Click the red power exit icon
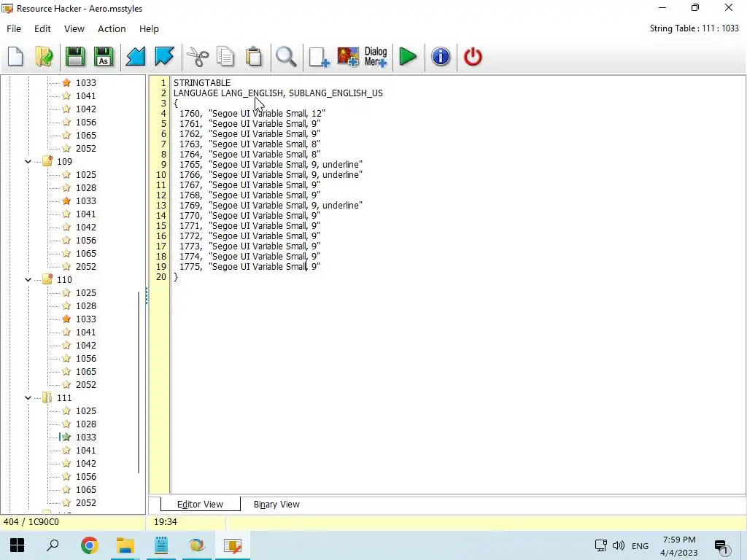The image size is (747, 560). [x=473, y=57]
